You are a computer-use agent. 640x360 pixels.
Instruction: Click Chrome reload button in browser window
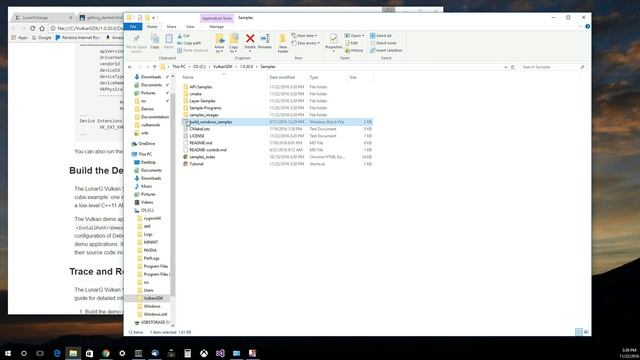pyautogui.click(x=33, y=29)
